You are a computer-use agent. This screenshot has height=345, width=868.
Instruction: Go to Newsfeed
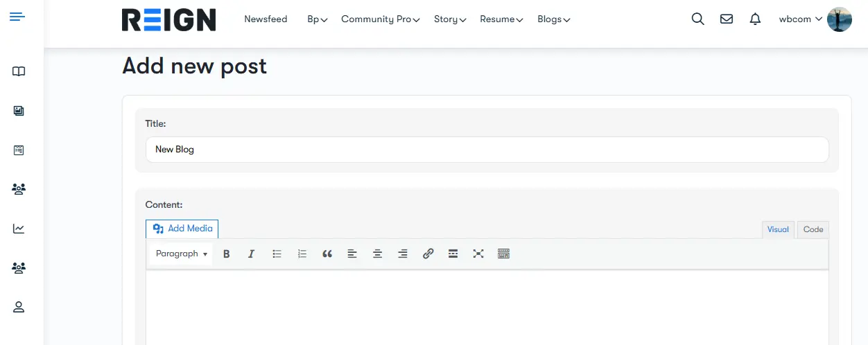point(266,19)
